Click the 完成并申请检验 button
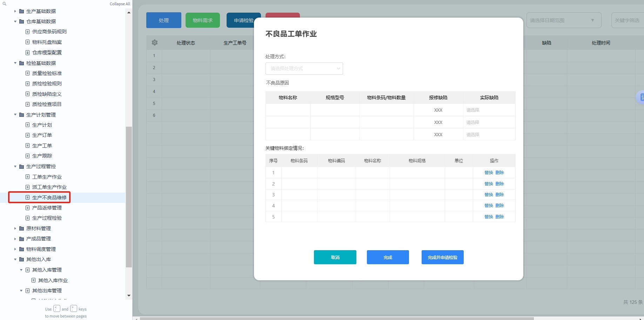 442,257
